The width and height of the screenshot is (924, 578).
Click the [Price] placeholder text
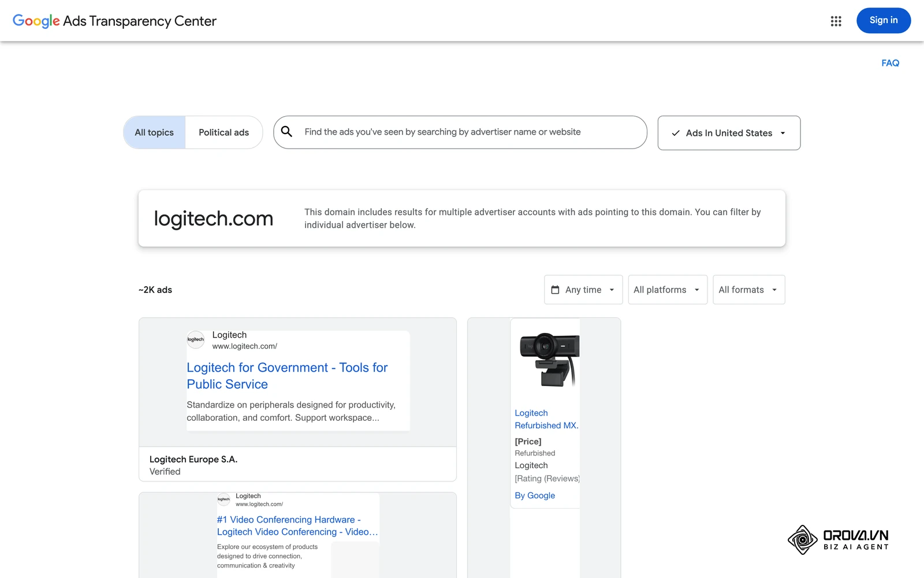tap(528, 442)
